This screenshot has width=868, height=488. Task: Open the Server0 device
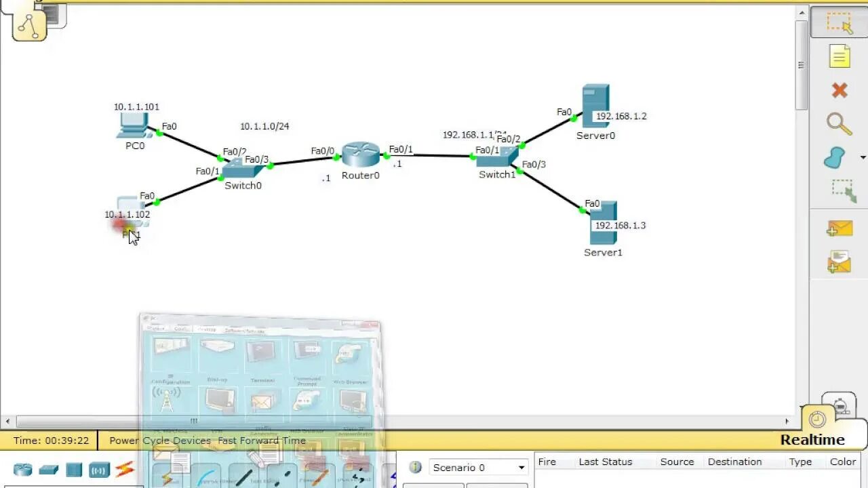(595, 106)
